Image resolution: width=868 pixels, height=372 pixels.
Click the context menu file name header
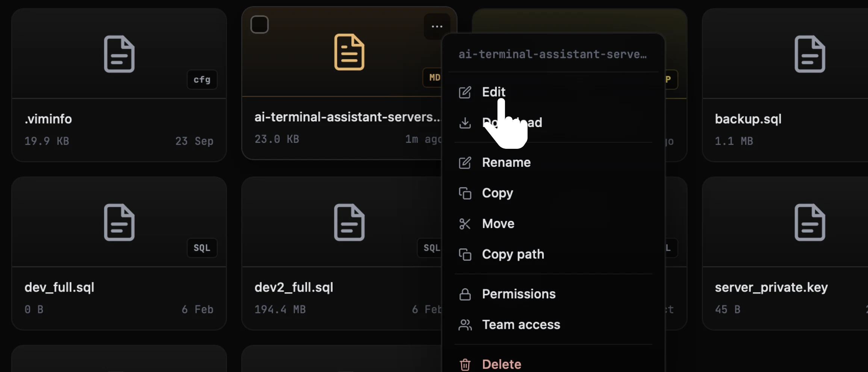[x=553, y=54]
